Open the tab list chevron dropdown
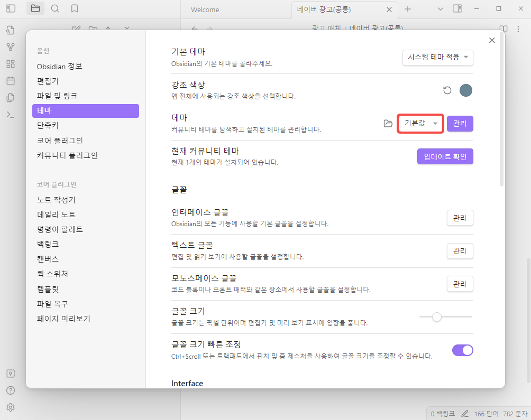Viewport: 531px width, 420px height. 440,9
